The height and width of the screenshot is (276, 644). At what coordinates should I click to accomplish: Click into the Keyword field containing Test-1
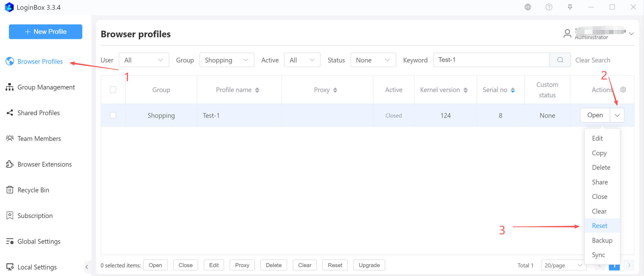click(491, 60)
